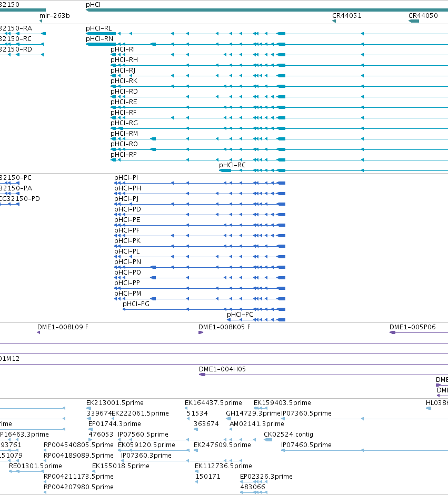Click the EK112736.5prime EST label
Image resolution: width=448 pixels, height=495 pixels.
(223, 466)
